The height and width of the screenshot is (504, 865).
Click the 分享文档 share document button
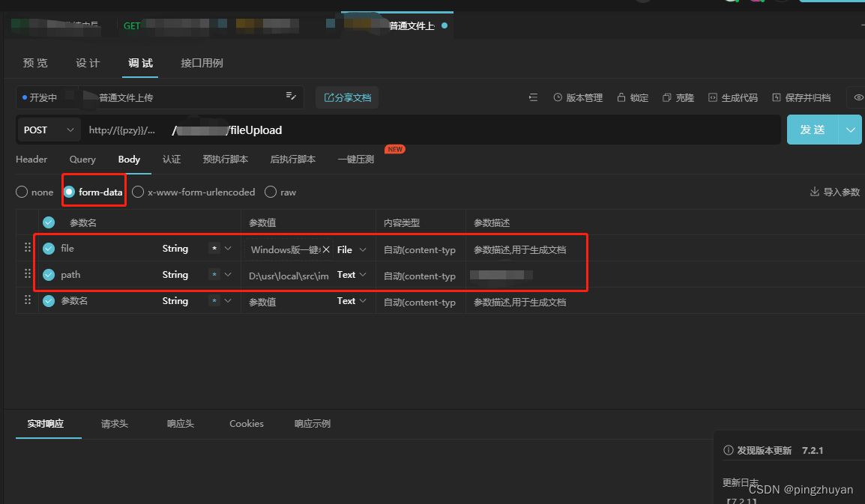(347, 97)
